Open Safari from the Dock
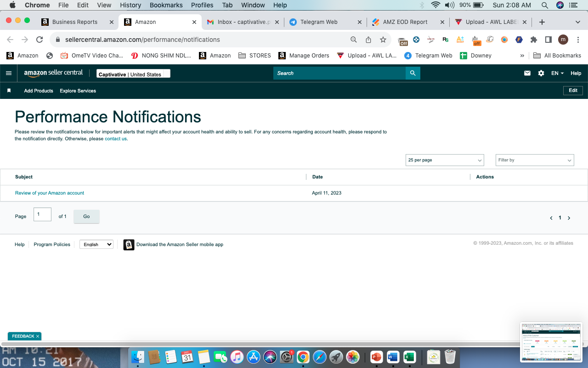This screenshot has width=588, height=368. click(320, 357)
